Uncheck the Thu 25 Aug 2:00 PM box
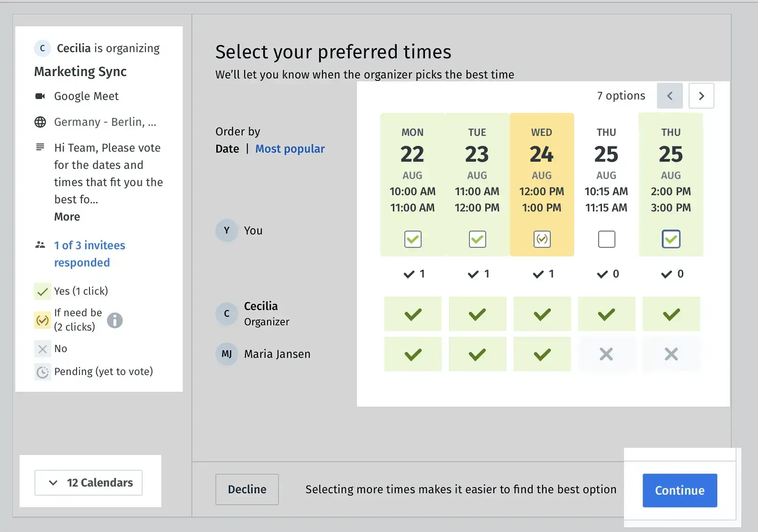 [671, 239]
